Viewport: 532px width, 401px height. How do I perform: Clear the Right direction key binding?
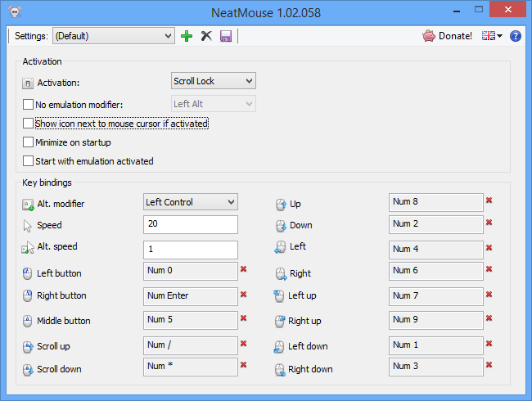coord(489,269)
